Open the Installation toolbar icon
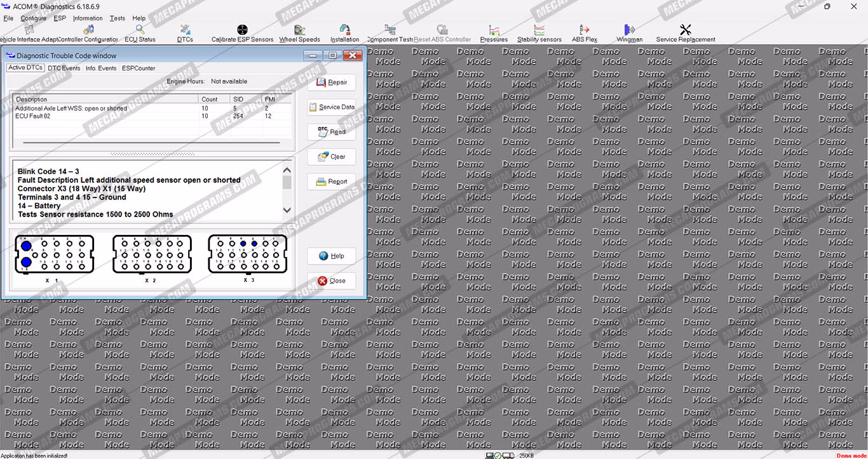The height and width of the screenshot is (459, 868). (x=344, y=30)
